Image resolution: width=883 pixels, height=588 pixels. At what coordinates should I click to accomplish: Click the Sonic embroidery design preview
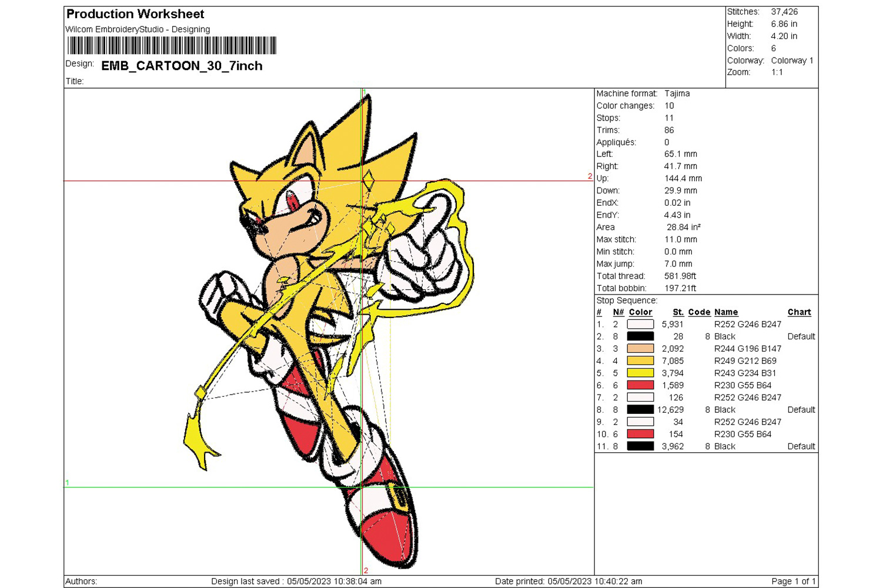[x=329, y=329]
